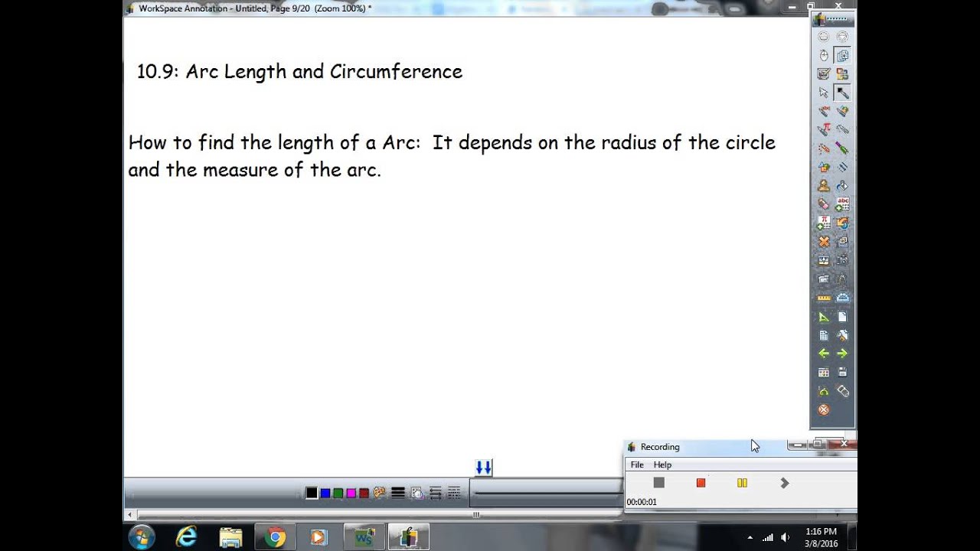Select the protractor tool
Viewport: 980px width, 551px height.
pos(842,298)
